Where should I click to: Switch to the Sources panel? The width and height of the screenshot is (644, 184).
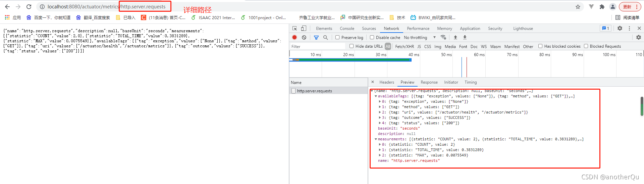tap(369, 29)
